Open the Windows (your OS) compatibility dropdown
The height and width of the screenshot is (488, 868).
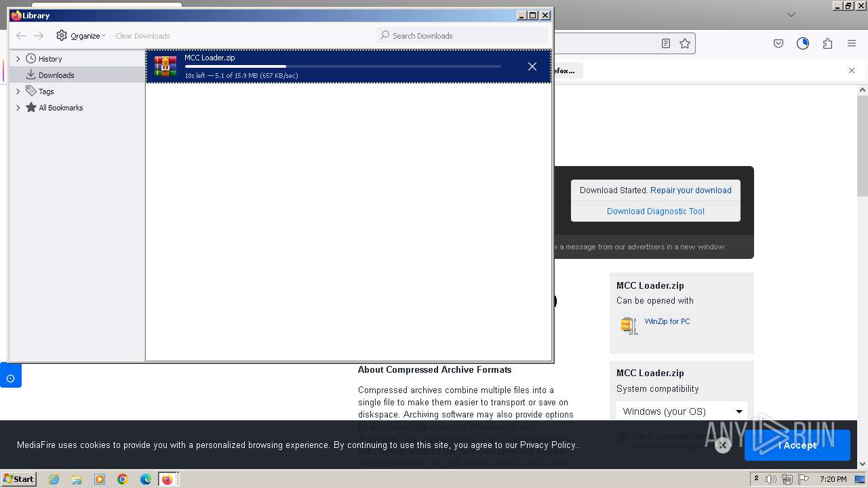[x=682, y=411]
